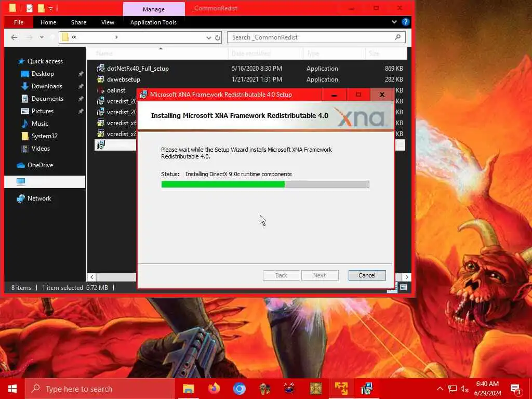Open the Customize Quick Access Toolbar dropdown
This screenshot has width=532, height=399.
click(x=50, y=8)
